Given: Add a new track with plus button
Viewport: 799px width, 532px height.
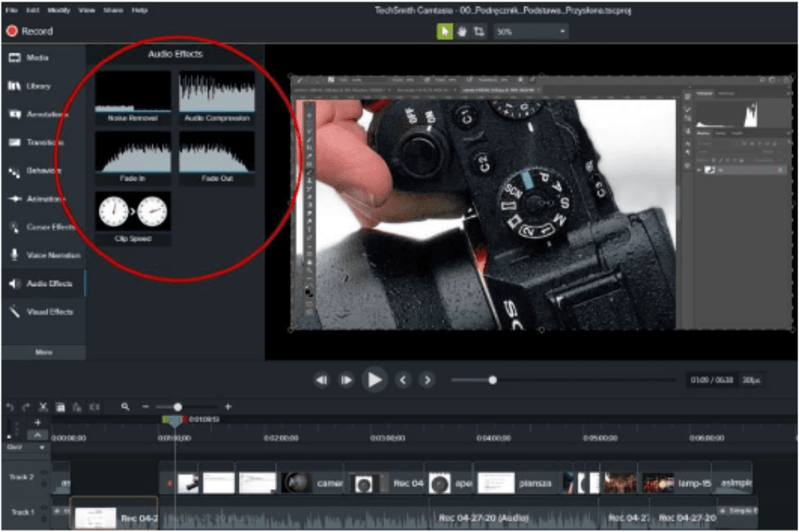Looking at the screenshot, I should pyautogui.click(x=37, y=422).
